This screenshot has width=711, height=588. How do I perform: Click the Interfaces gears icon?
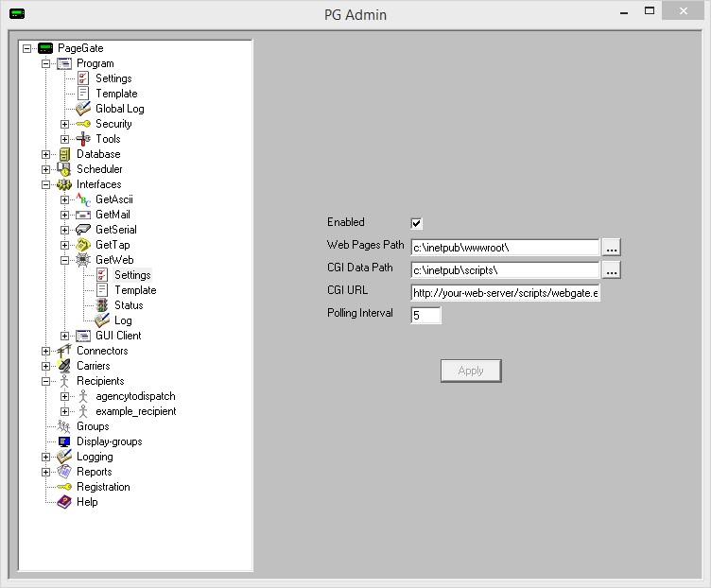click(64, 184)
